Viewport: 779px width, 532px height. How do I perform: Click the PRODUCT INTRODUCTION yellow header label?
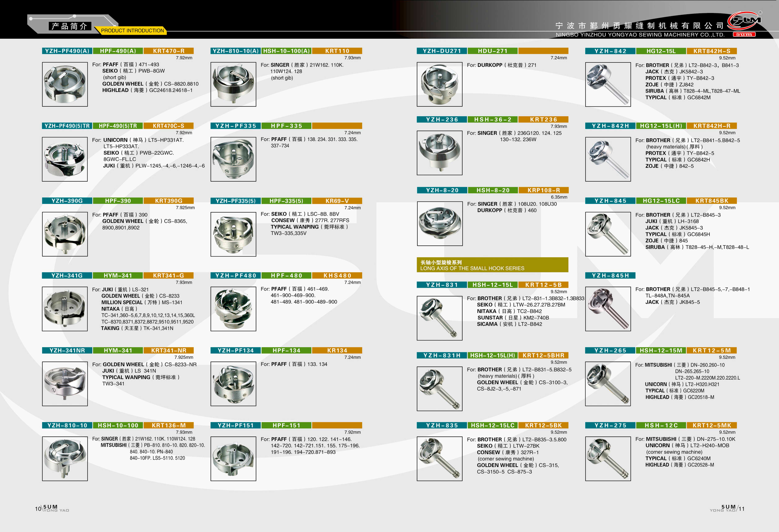132,30
